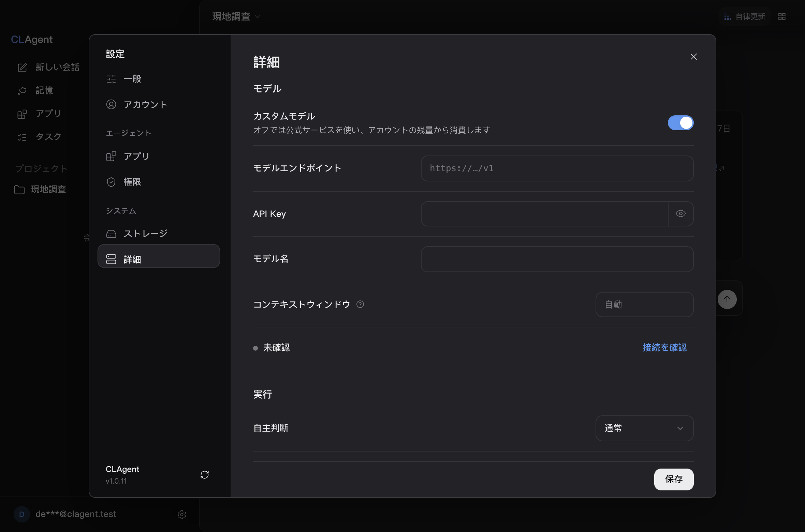Image resolution: width=805 pixels, height=532 pixels.
Task: Click the モデルエンドポイント URL field
Action: pos(557,168)
